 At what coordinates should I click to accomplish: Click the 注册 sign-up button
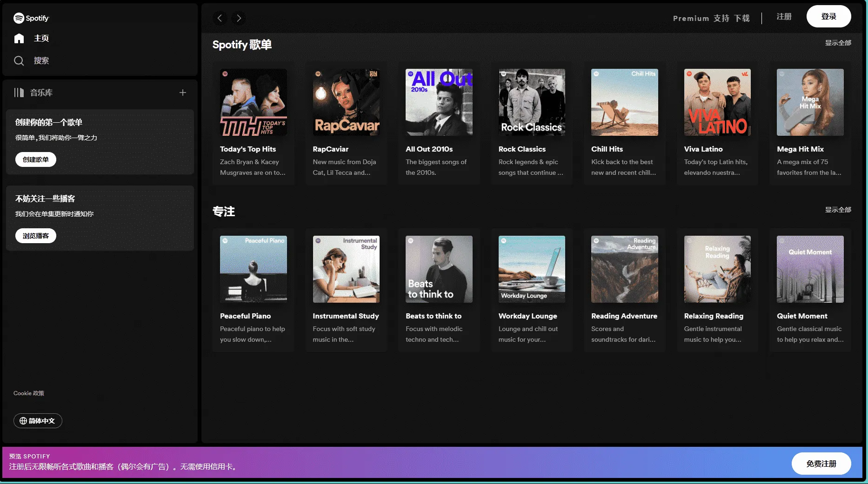click(x=784, y=16)
